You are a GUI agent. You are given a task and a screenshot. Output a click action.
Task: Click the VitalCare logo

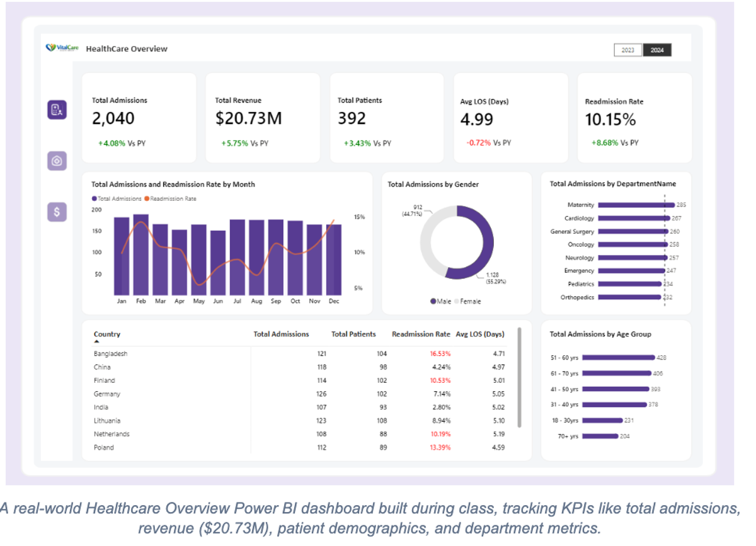62,48
